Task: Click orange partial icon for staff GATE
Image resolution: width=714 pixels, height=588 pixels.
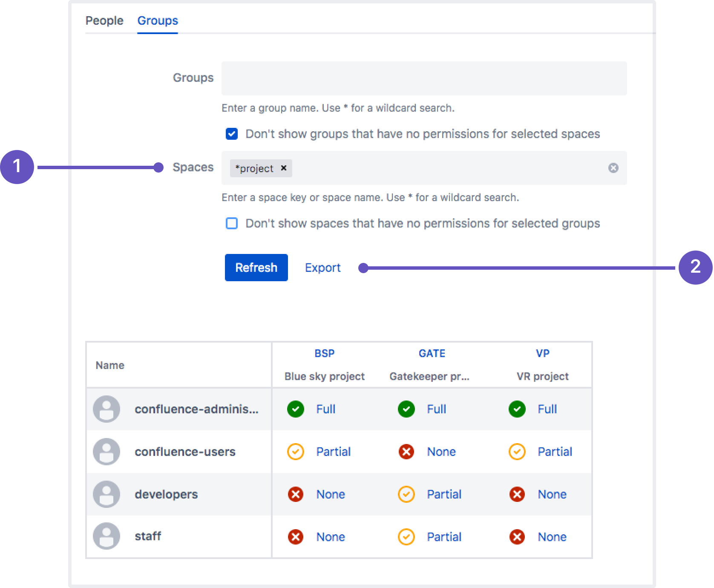Action: 406,537
